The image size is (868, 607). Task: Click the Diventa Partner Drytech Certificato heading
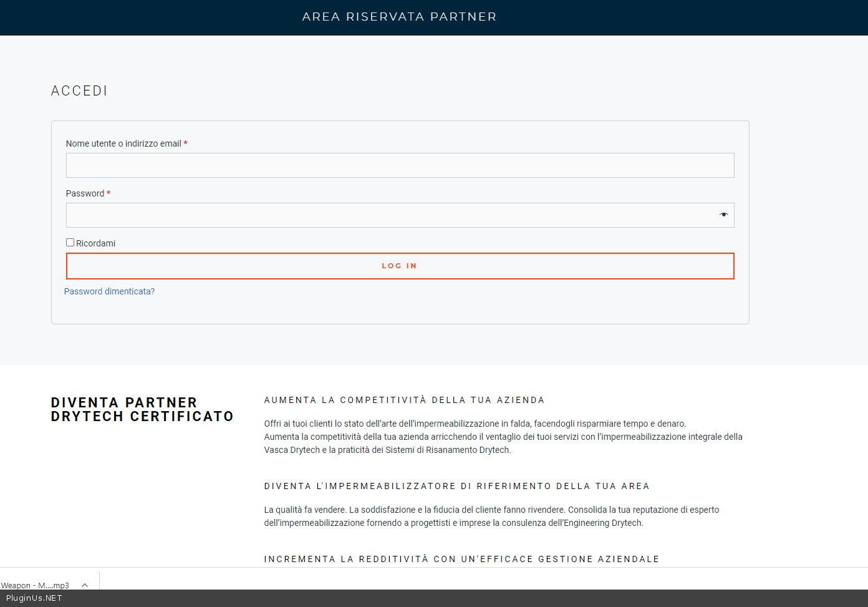(x=142, y=409)
